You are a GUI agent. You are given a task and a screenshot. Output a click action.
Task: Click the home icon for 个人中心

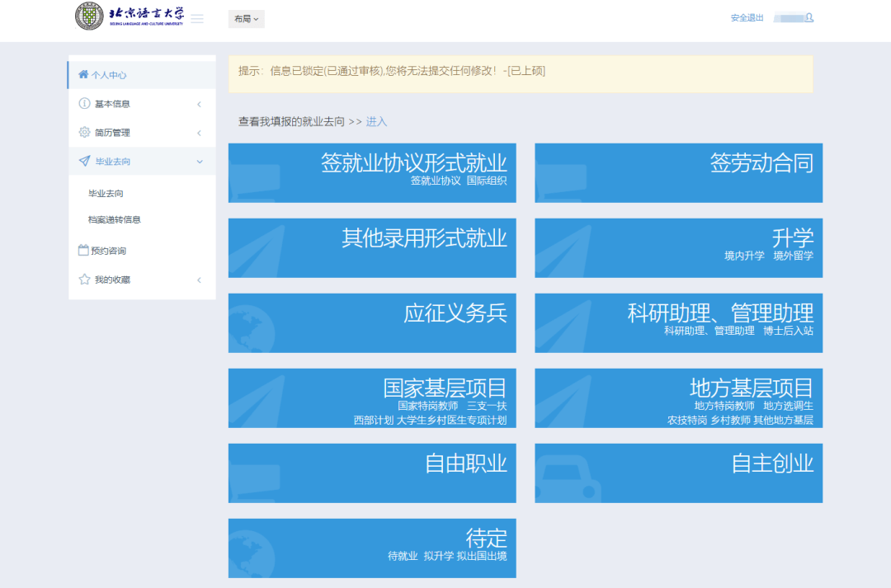pos(83,75)
